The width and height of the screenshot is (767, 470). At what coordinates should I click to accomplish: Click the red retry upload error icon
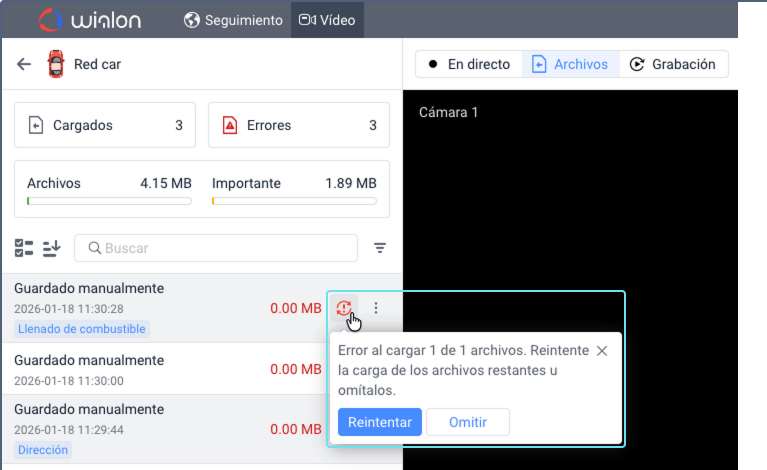click(343, 308)
